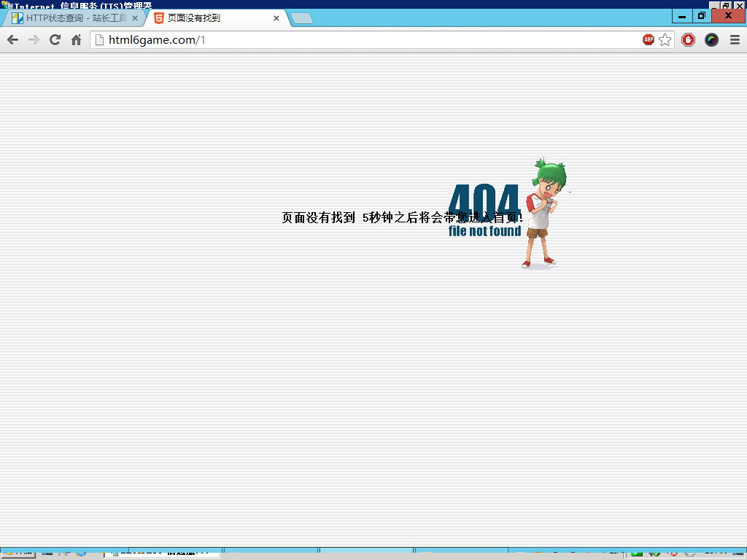Click the page icon in address bar
This screenshot has height=560, width=747.
coord(99,40)
